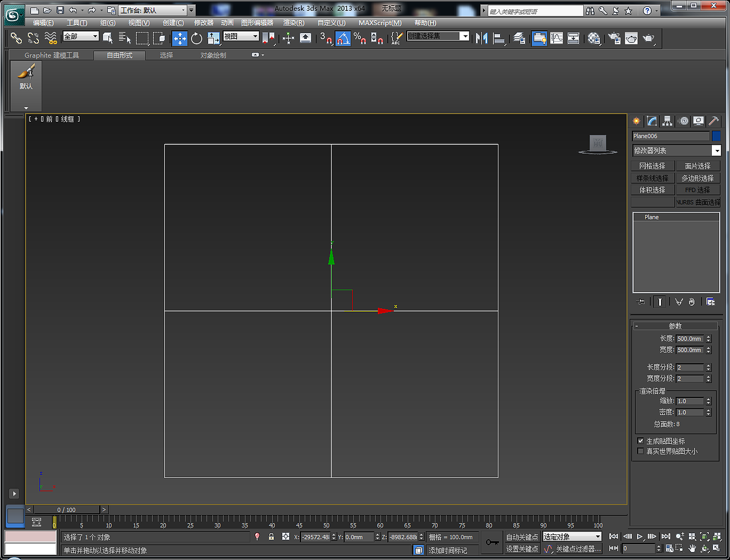The width and height of the screenshot is (730, 560).
Task: Switch to the Create command panel
Action: click(x=636, y=121)
